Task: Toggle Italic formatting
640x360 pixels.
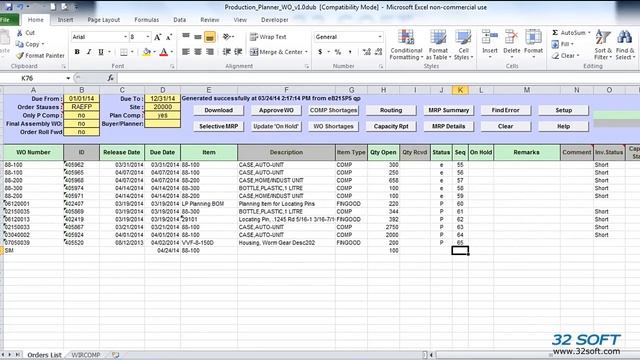Action: point(89,52)
